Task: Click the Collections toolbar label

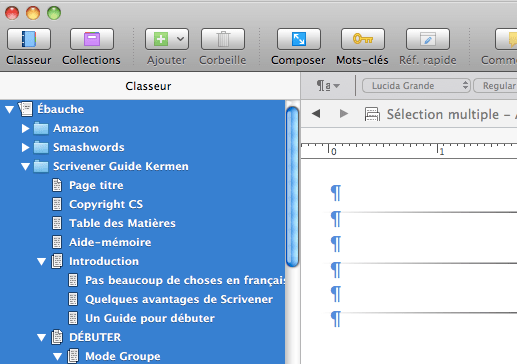Action: pos(91,60)
